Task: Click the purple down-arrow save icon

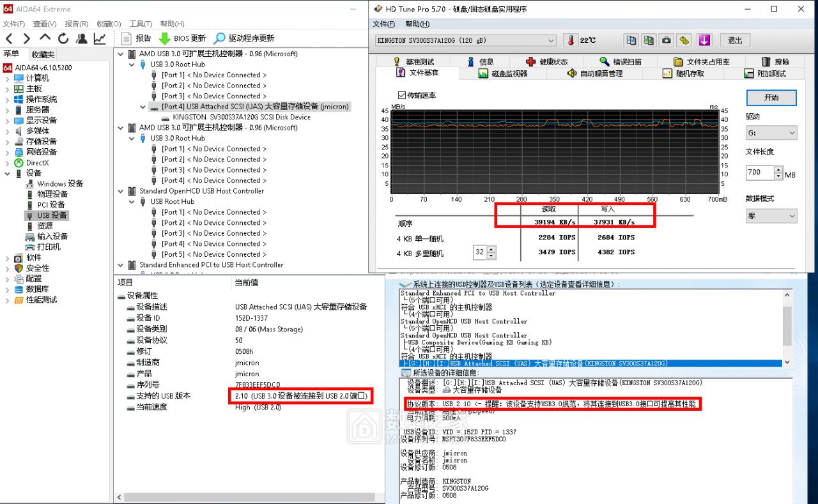Action: pyautogui.click(x=704, y=40)
